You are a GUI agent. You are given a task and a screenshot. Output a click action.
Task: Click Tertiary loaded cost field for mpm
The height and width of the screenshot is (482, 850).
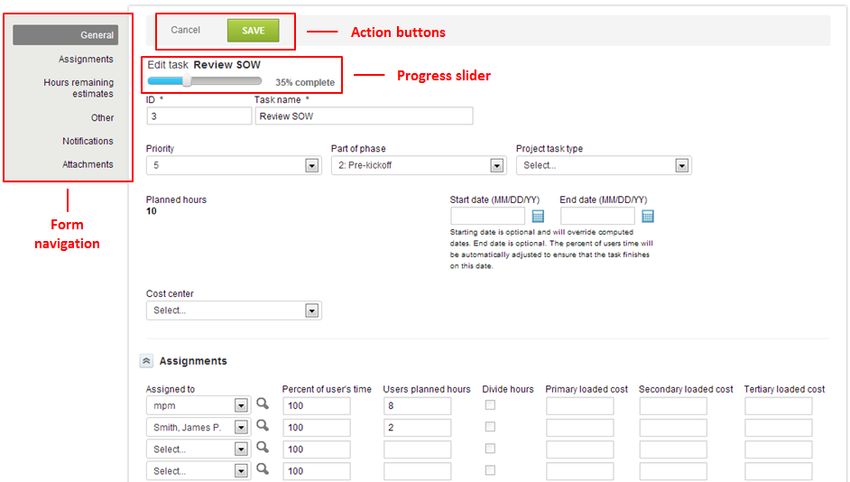pos(778,406)
